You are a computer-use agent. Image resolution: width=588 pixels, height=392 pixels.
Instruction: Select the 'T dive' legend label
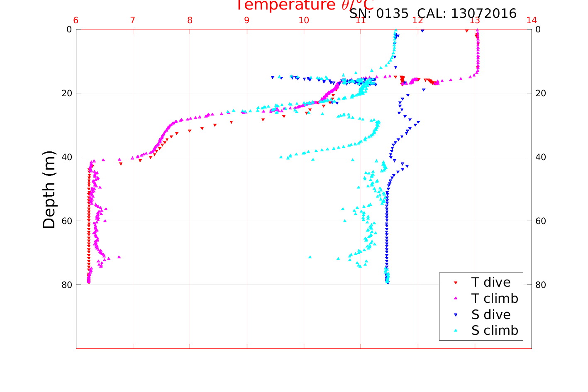point(491,282)
